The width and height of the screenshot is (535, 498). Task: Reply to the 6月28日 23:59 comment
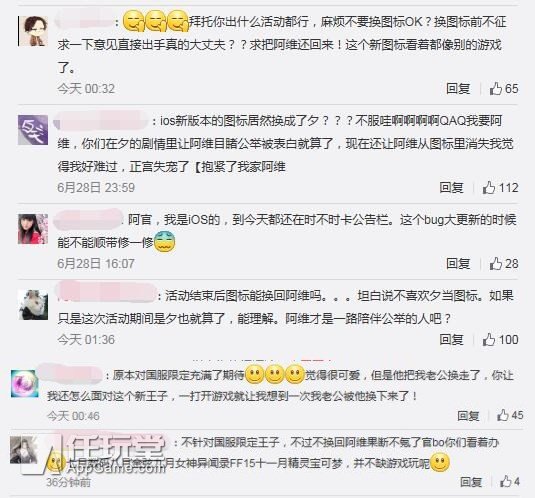pyautogui.click(x=451, y=188)
